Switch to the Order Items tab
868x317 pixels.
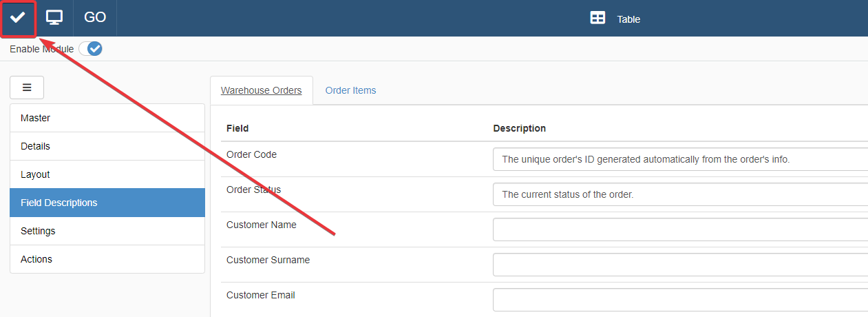pyautogui.click(x=350, y=90)
